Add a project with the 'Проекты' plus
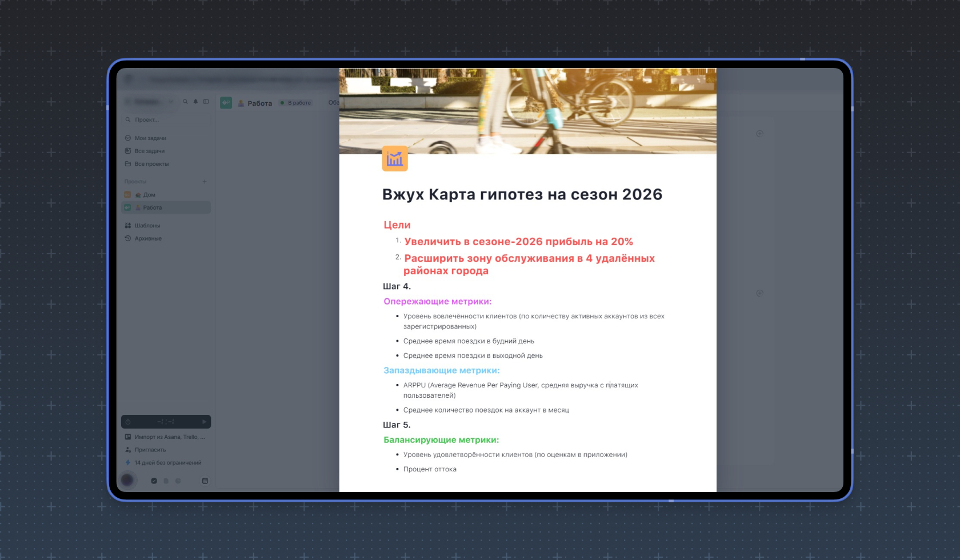Viewport: 960px width, 560px height. 205,181
